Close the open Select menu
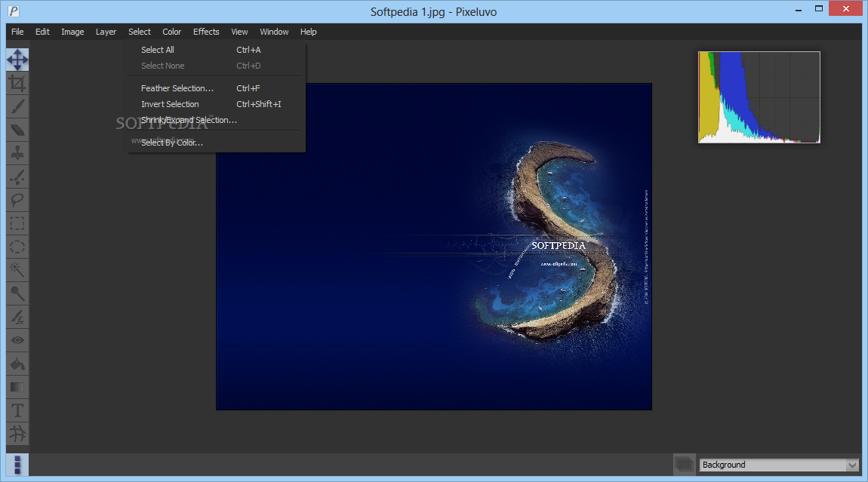 (x=140, y=32)
